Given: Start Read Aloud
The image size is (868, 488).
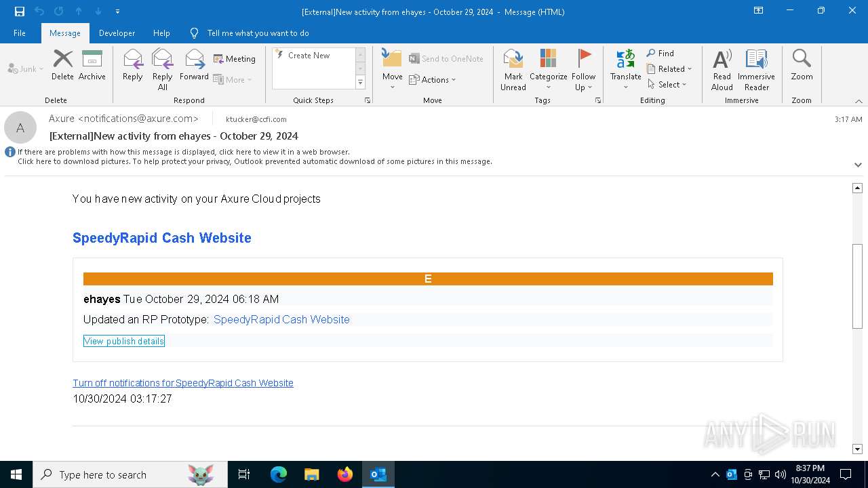Looking at the screenshot, I should pos(722,69).
